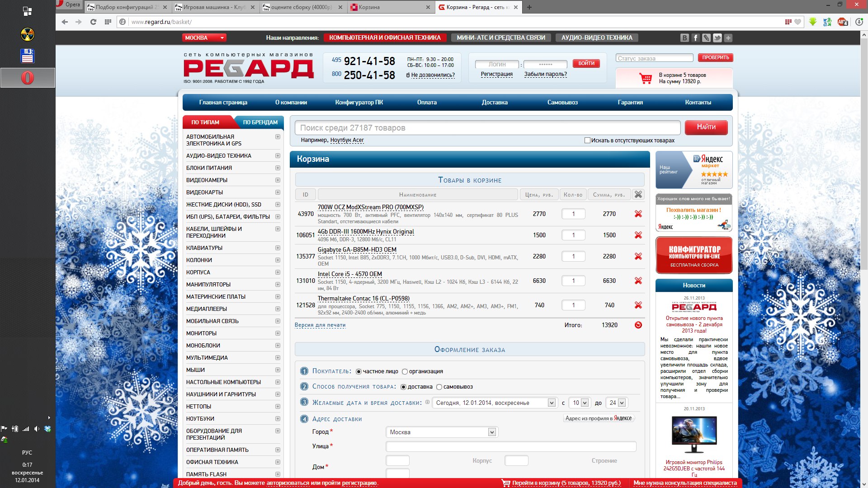The image size is (868, 488).
Task: Click the Opera icon in the Windows taskbar
Action: click(28, 78)
